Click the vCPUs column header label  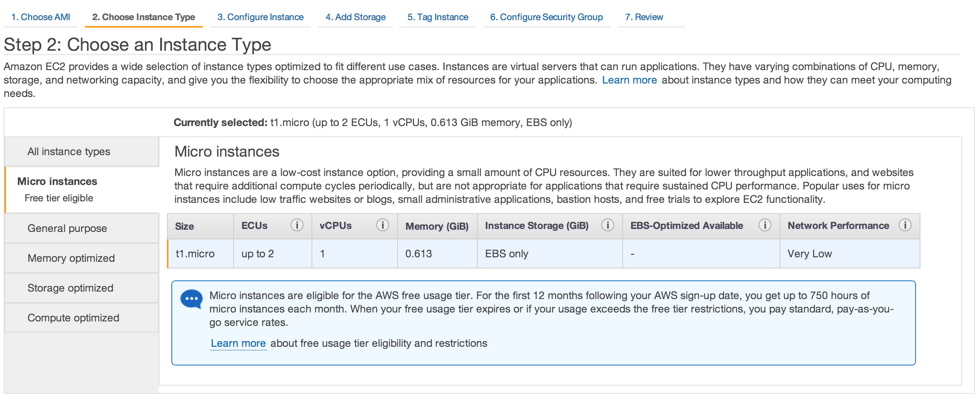(x=335, y=225)
